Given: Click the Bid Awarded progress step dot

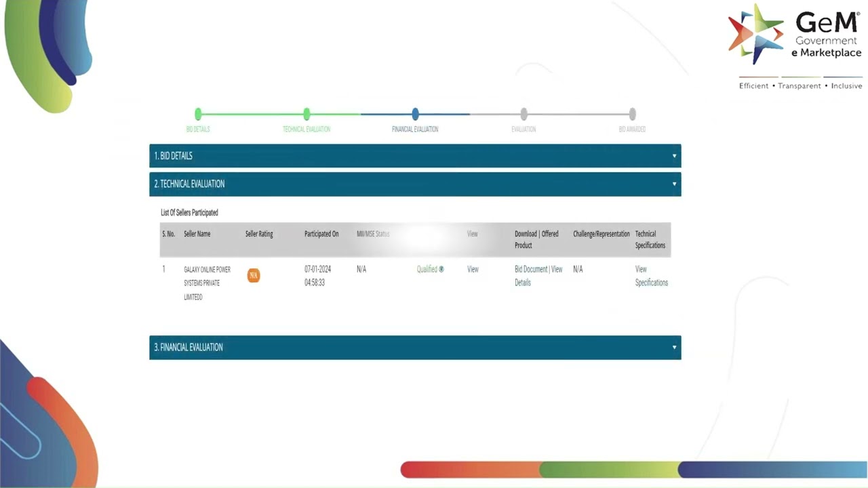Looking at the screenshot, I should pos(632,114).
